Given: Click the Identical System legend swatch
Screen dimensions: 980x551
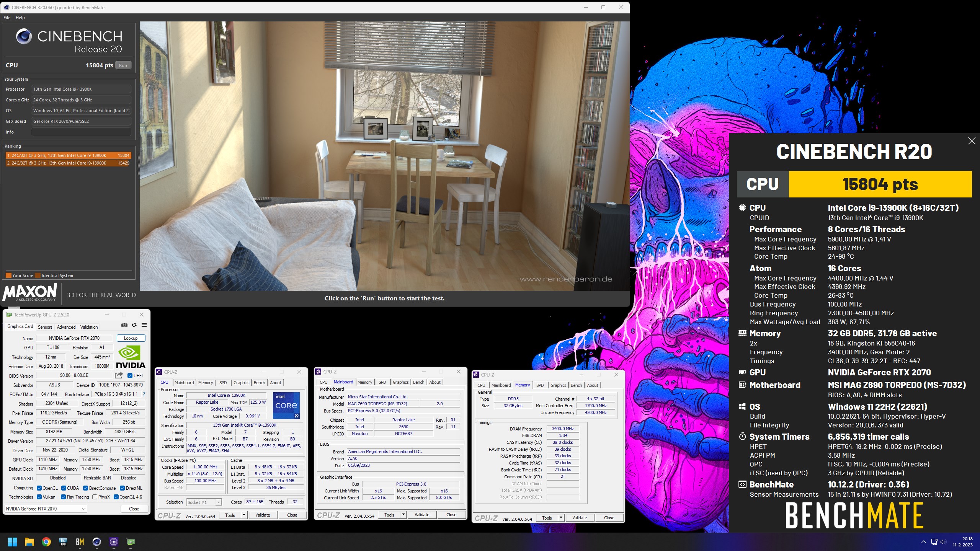Looking at the screenshot, I should pyautogui.click(x=38, y=275).
